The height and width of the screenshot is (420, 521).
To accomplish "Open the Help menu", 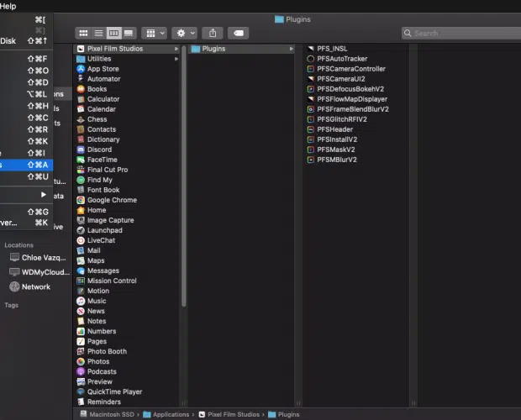I will [8, 6].
